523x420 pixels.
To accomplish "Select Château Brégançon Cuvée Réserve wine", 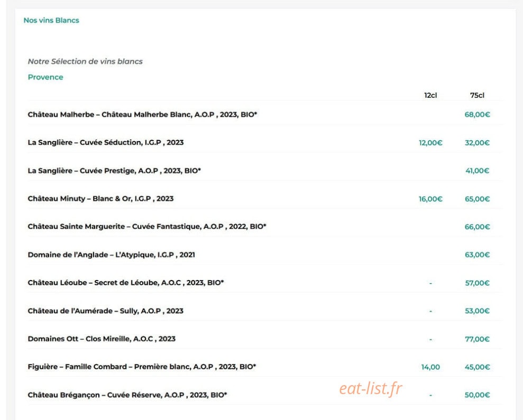I will (127, 395).
